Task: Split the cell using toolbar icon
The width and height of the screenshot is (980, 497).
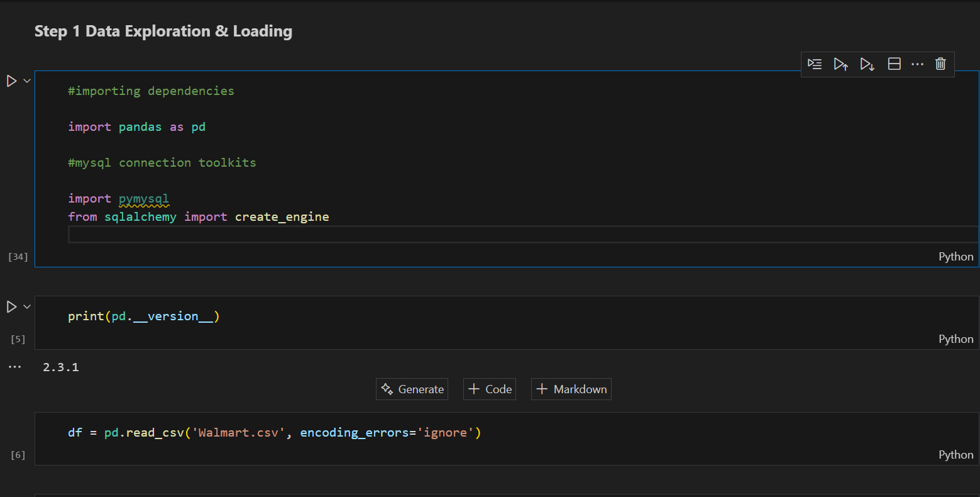Action: click(x=894, y=64)
